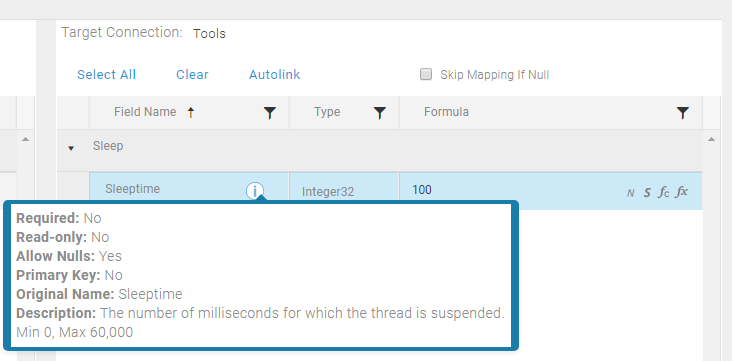This screenshot has width=732, height=361.
Task: Click the Formula column header label
Action: pos(446,112)
